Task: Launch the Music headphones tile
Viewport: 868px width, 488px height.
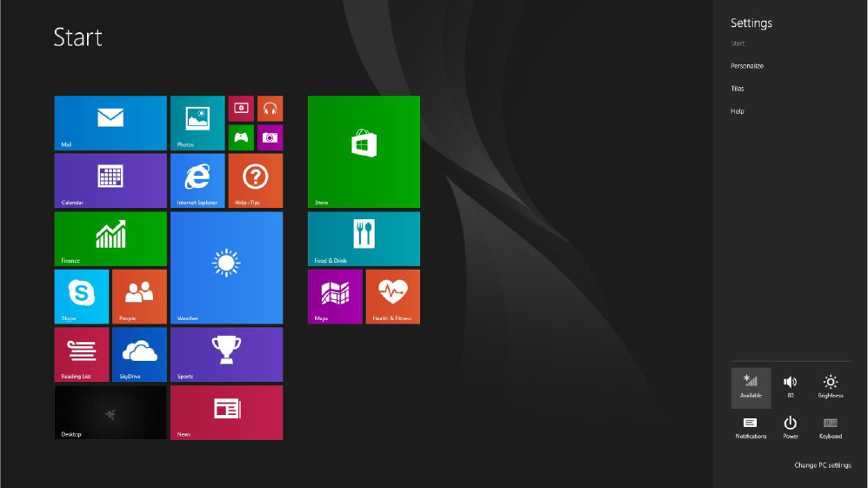Action: [270, 109]
